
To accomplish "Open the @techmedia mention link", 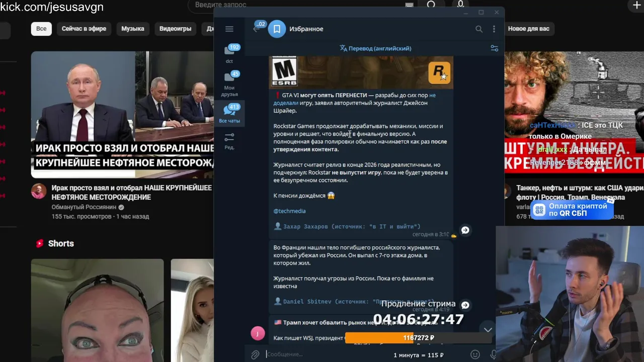I will click(x=289, y=211).
